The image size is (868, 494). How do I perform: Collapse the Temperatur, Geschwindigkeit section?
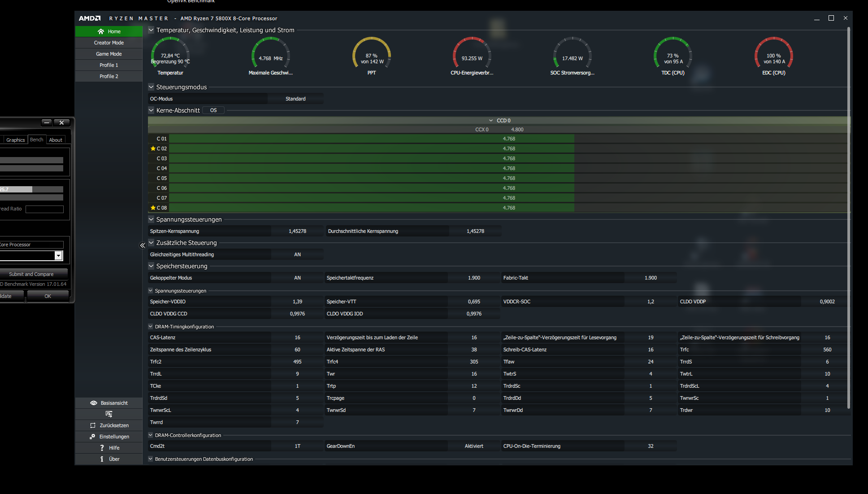[151, 30]
